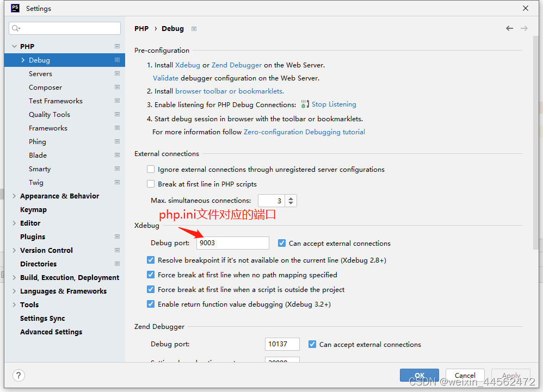Viewport: 543px width, 392px height.
Task: Click the square icon beside Servers entry
Action: coord(117,73)
